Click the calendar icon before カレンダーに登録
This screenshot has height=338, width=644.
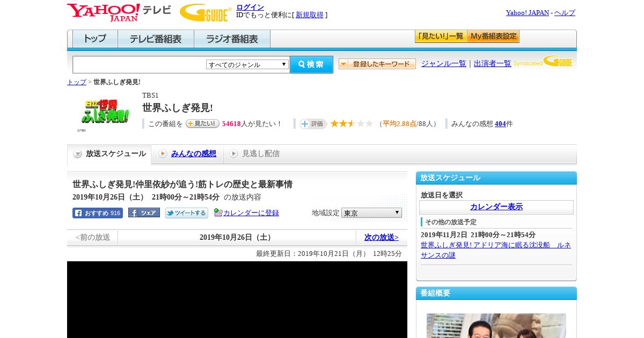218,212
